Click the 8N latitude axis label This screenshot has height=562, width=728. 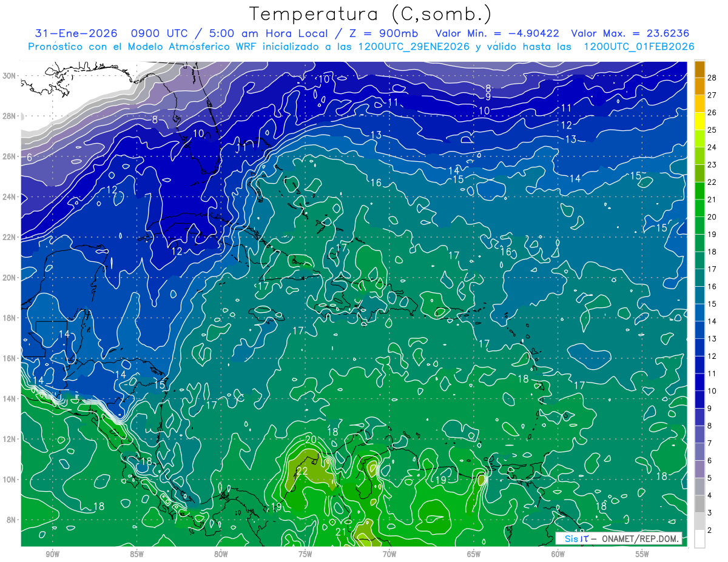12,520
